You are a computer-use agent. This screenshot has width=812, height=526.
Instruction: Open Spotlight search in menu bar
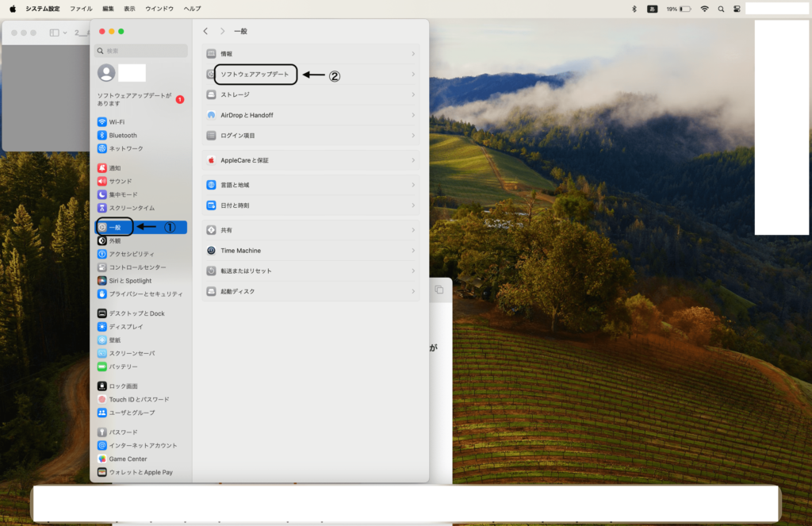721,9
